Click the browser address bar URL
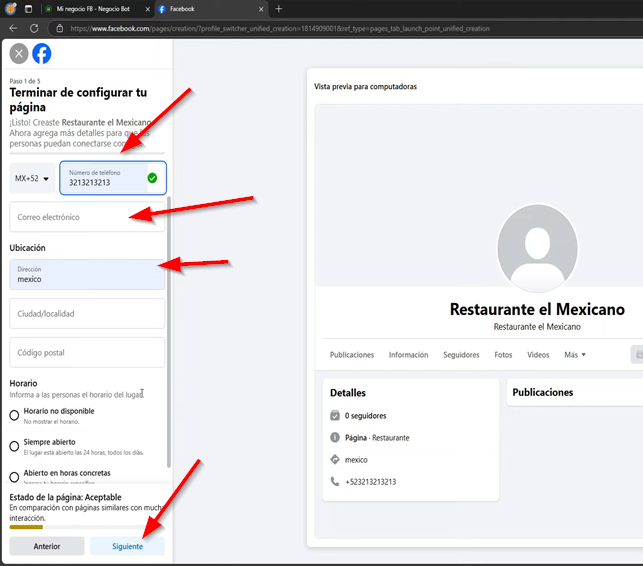Image resolution: width=643 pixels, height=566 pixels. 280,29
